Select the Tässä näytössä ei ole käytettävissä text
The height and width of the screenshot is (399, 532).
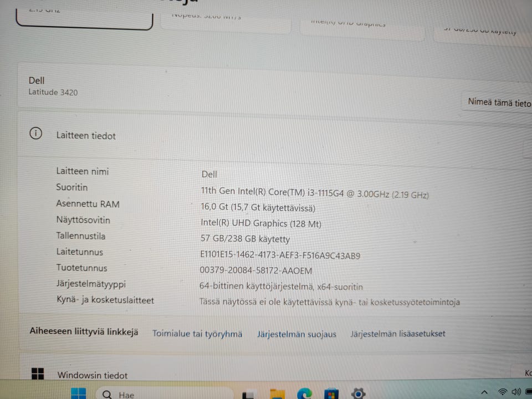tap(329, 302)
